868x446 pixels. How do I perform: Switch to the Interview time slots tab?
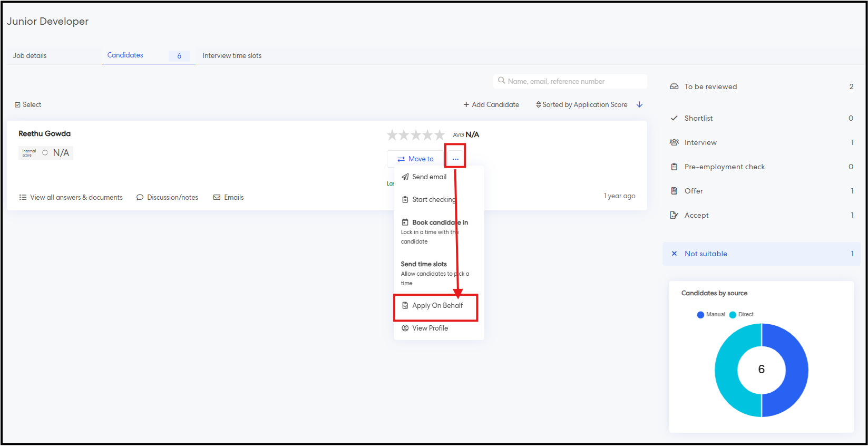pyautogui.click(x=232, y=56)
